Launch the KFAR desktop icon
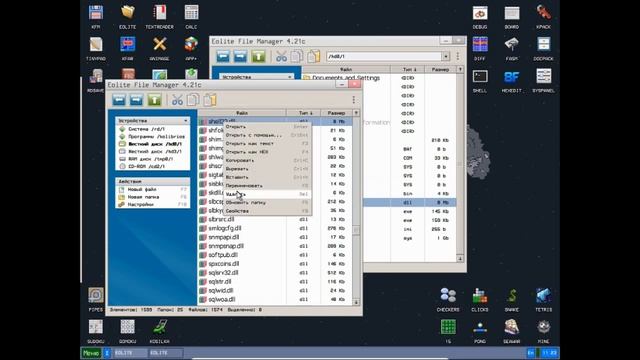 coord(127,48)
